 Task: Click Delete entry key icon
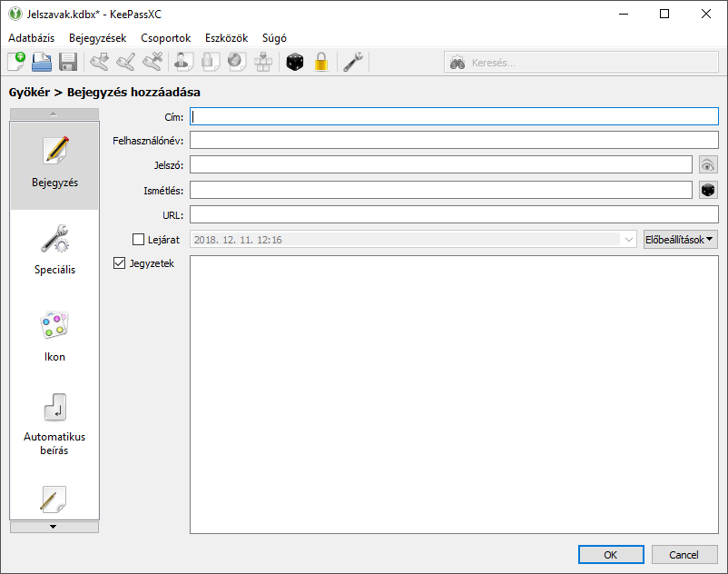(152, 62)
